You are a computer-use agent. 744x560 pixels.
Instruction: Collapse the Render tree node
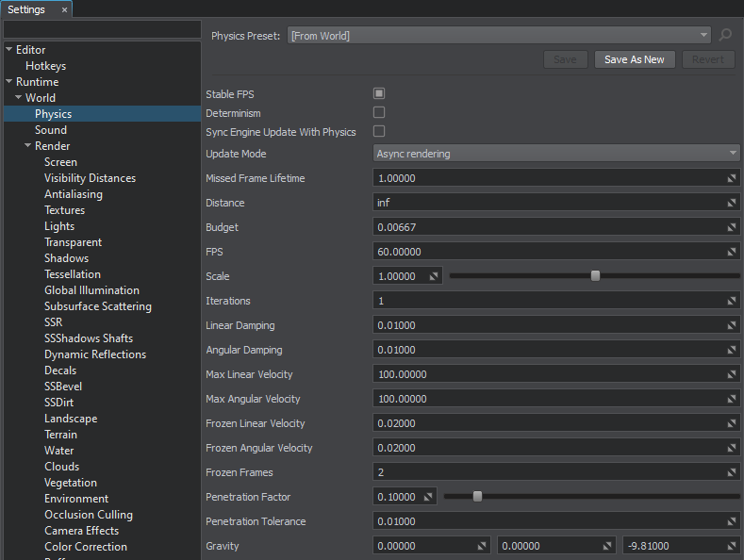click(28, 146)
